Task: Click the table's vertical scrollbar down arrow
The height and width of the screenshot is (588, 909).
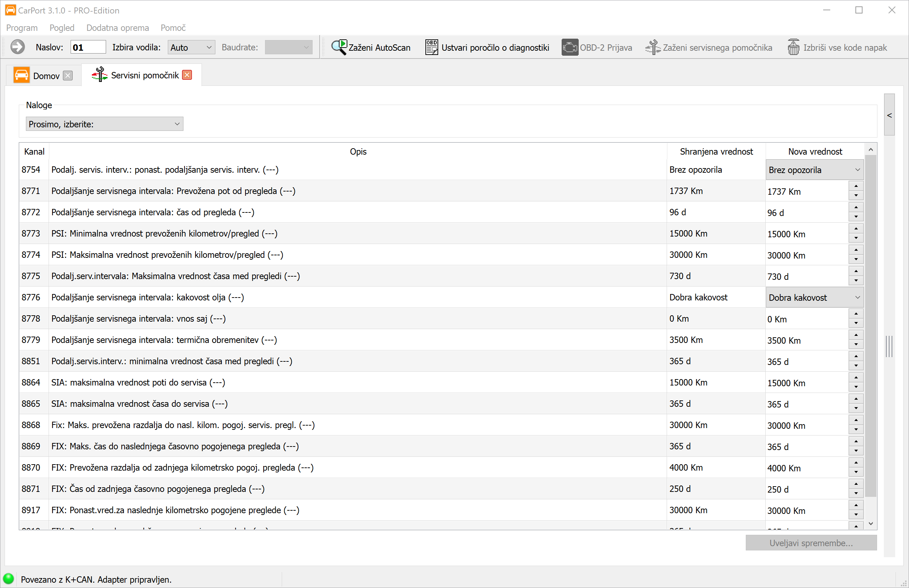Action: coord(871,523)
